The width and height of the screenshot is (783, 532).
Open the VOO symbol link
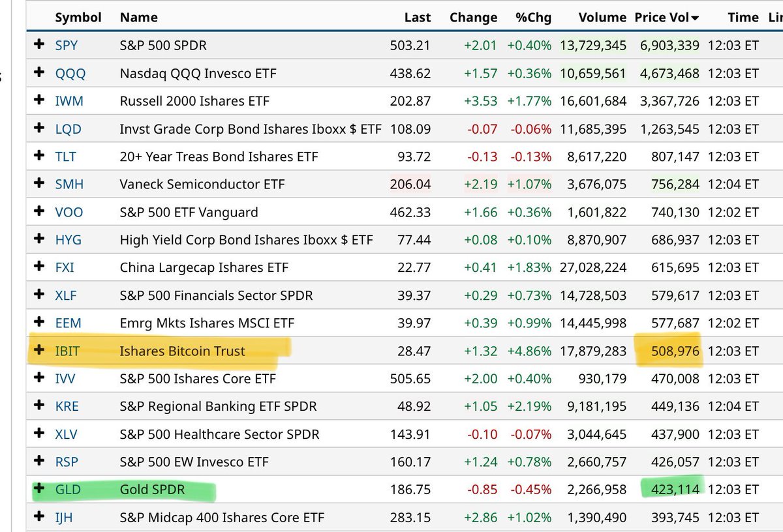[69, 213]
